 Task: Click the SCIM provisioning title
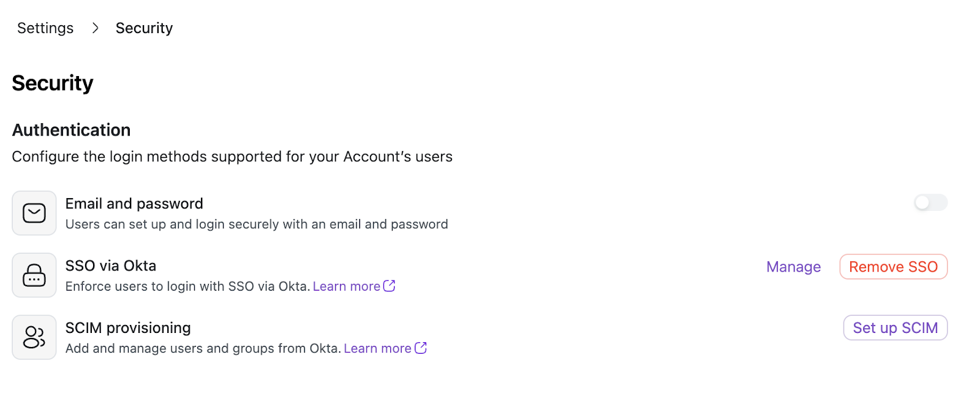128,328
